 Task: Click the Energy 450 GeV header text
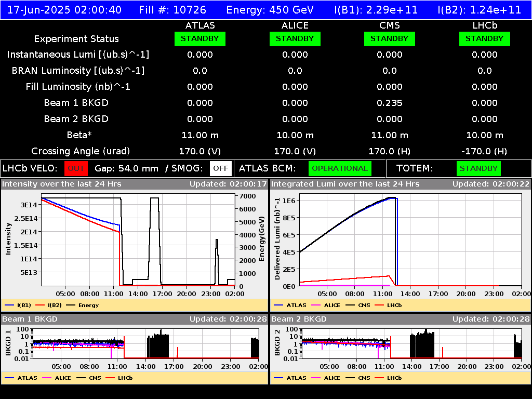270,10
